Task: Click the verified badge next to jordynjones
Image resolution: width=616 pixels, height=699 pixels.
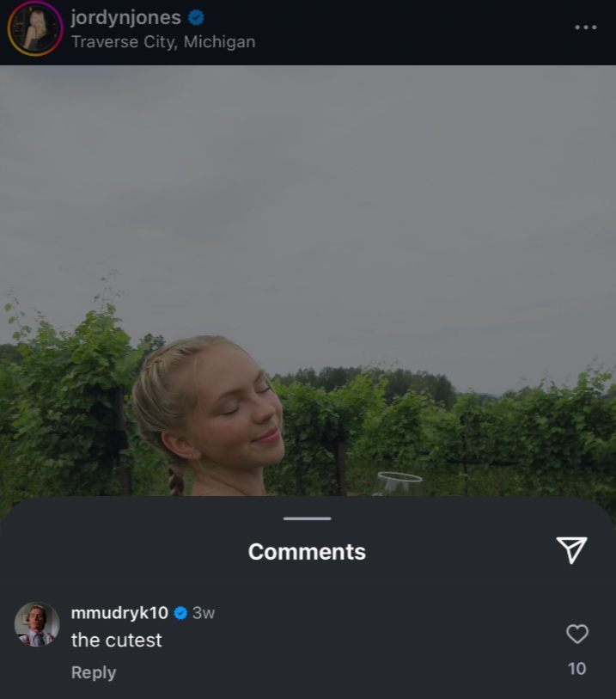Action: coord(196,18)
